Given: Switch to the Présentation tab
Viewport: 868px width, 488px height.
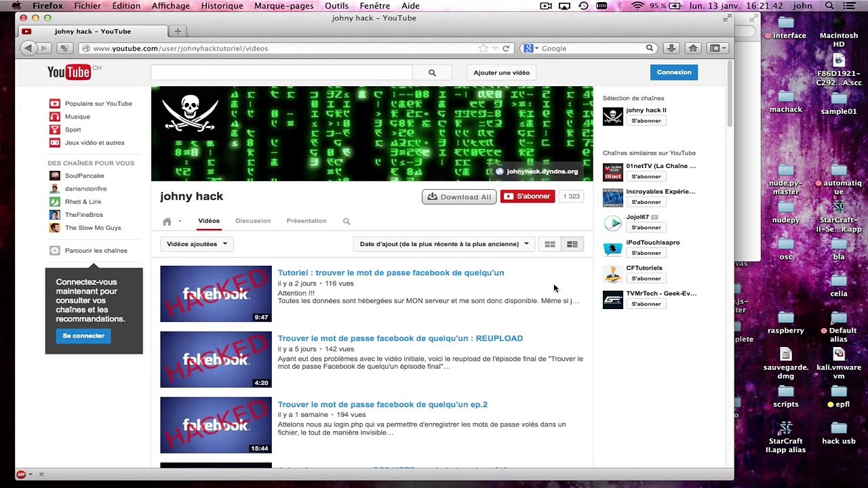Looking at the screenshot, I should coord(307,221).
